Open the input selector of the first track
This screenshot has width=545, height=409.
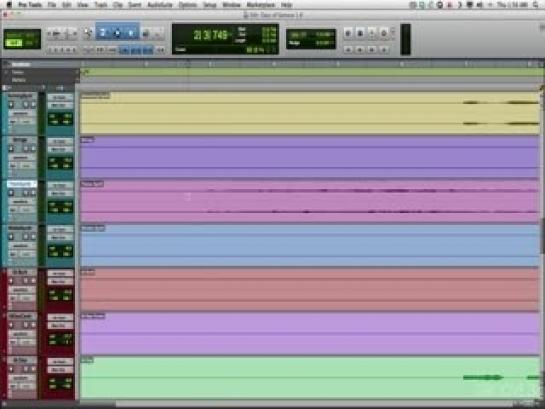click(x=60, y=97)
